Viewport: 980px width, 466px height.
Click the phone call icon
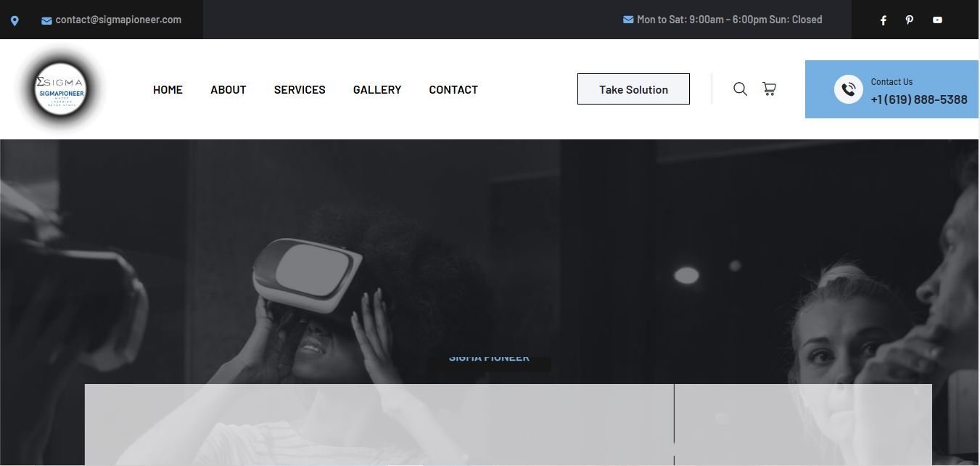point(848,89)
